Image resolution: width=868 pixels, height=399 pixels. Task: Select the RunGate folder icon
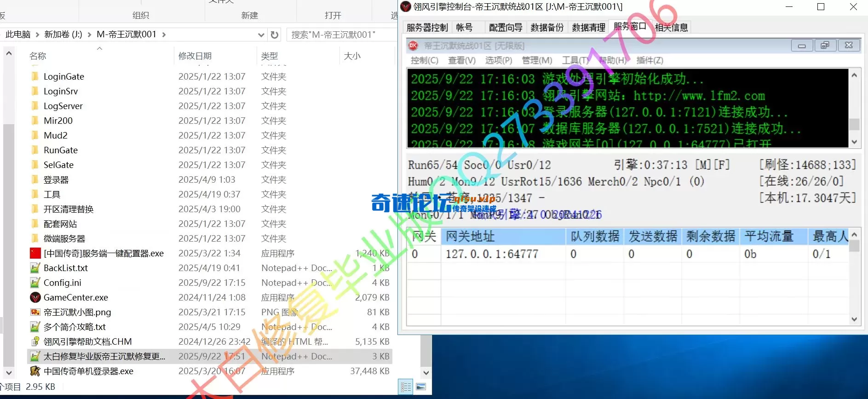35,150
